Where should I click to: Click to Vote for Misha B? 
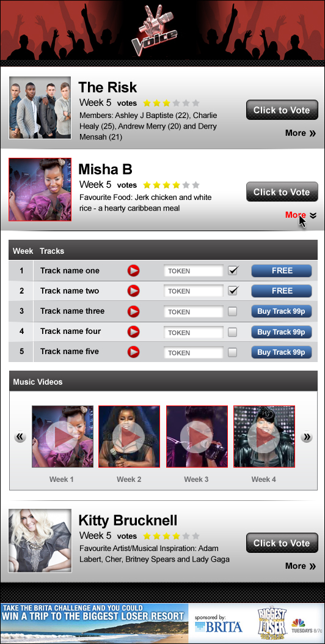click(x=282, y=192)
